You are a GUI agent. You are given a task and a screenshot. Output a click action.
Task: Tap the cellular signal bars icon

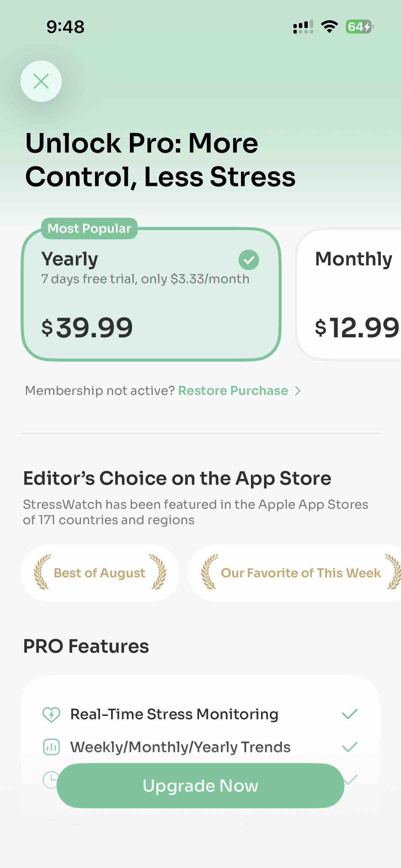click(x=303, y=27)
